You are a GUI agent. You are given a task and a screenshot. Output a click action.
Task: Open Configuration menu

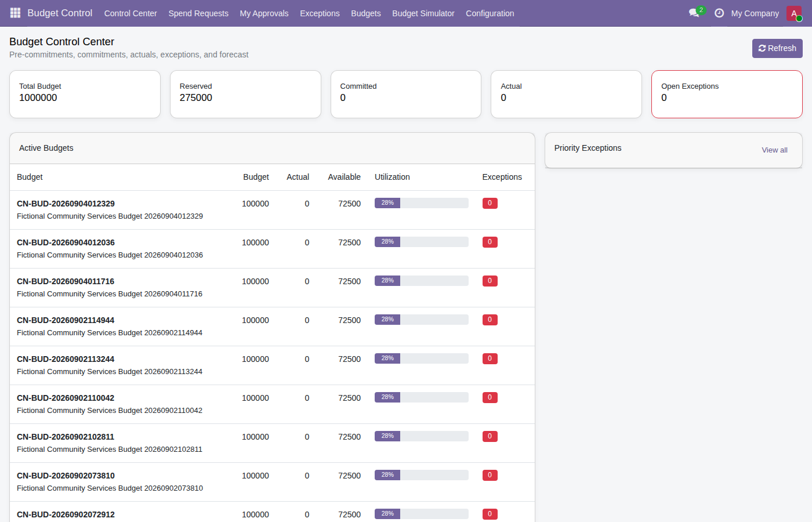(x=490, y=13)
